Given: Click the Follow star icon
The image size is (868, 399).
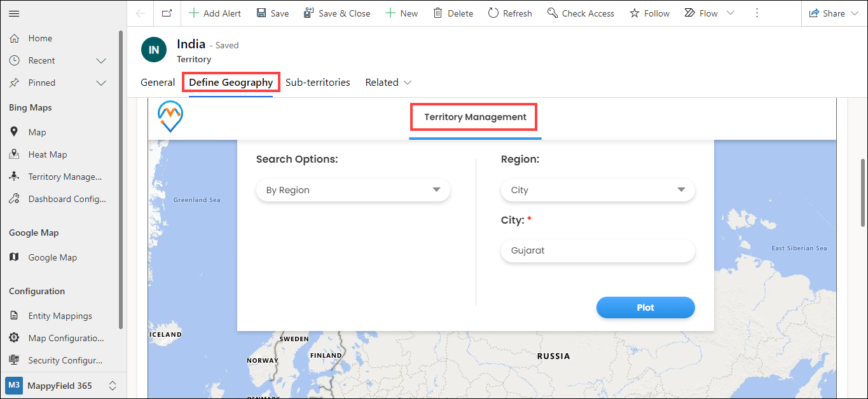Looking at the screenshot, I should pos(635,13).
